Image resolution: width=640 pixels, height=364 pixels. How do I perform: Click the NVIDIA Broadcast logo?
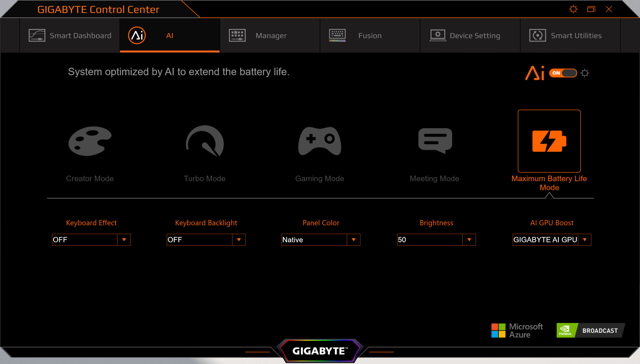[590, 330]
